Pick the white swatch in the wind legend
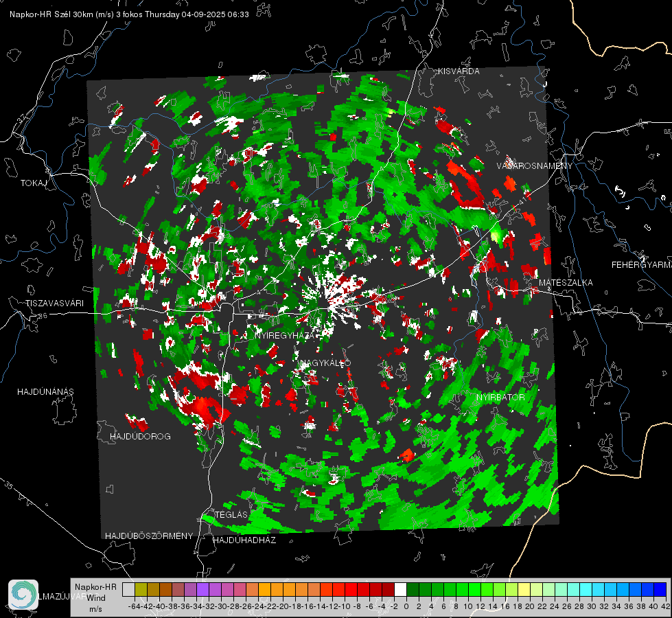Viewport: 672px width, 618px height. click(400, 589)
